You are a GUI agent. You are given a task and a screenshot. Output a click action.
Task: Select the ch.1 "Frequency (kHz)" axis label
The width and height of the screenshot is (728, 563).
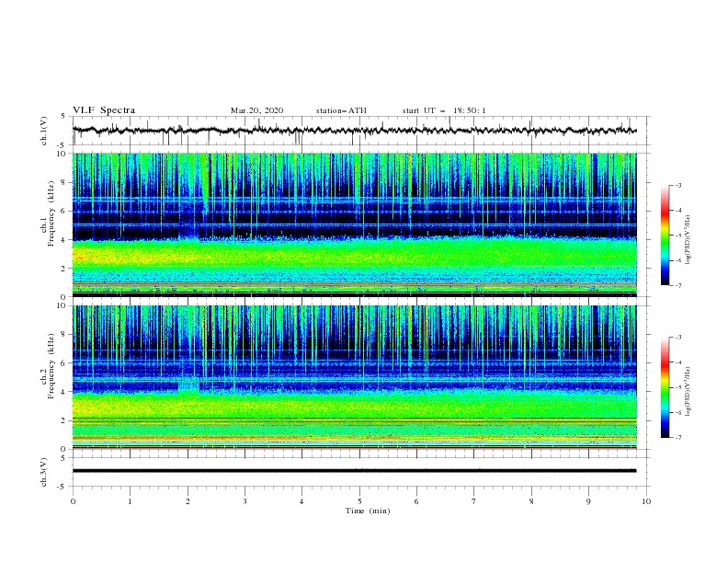tap(51, 212)
